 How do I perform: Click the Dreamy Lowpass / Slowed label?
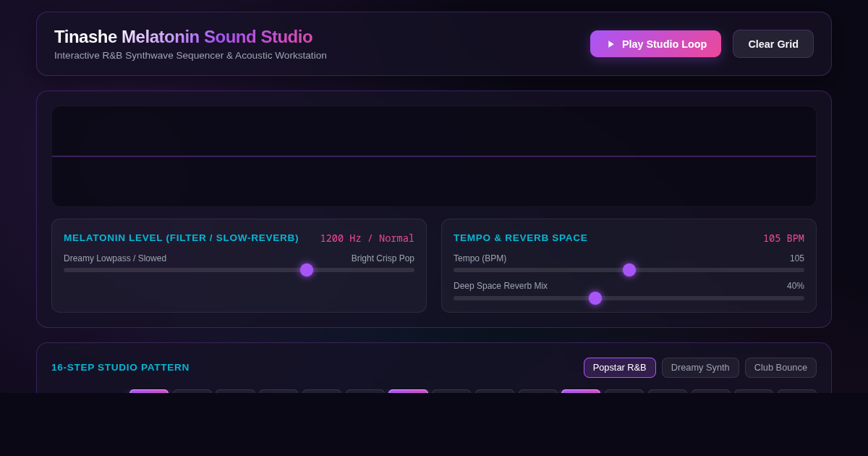point(115,258)
